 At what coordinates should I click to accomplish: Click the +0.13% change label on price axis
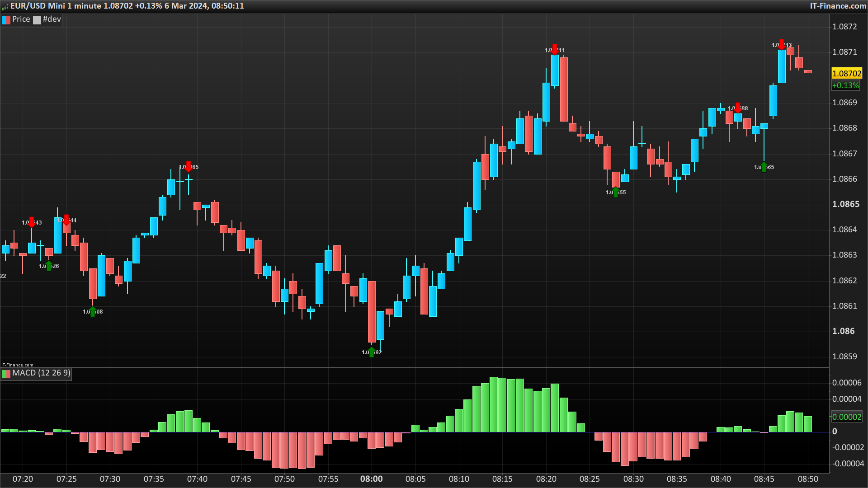[x=845, y=85]
